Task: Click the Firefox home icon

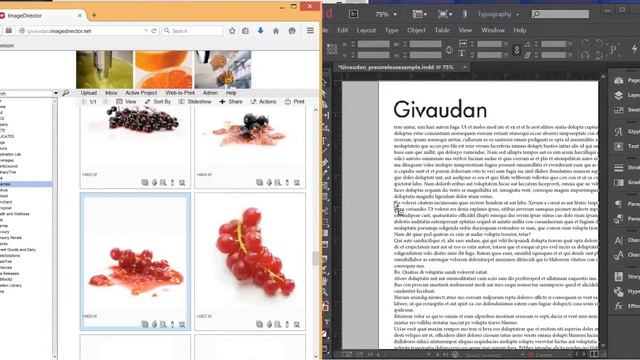Action: pos(276,31)
